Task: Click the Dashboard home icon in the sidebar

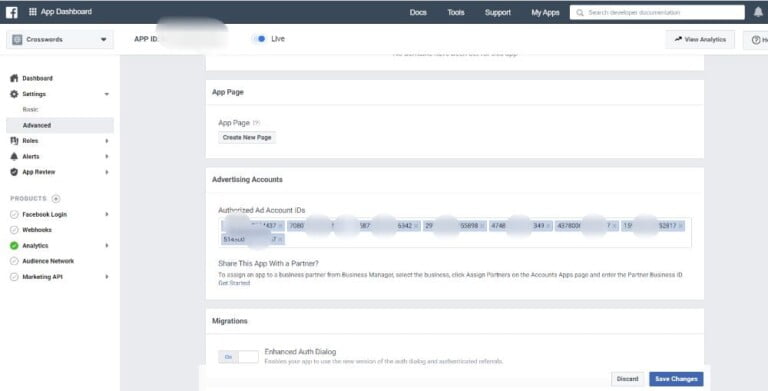Action: point(14,78)
